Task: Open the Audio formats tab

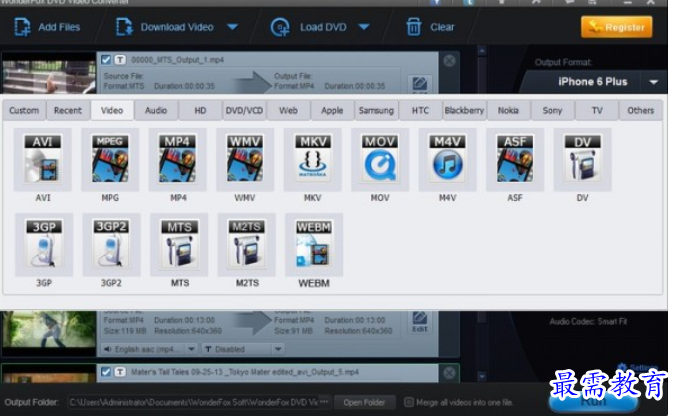Action: click(156, 110)
